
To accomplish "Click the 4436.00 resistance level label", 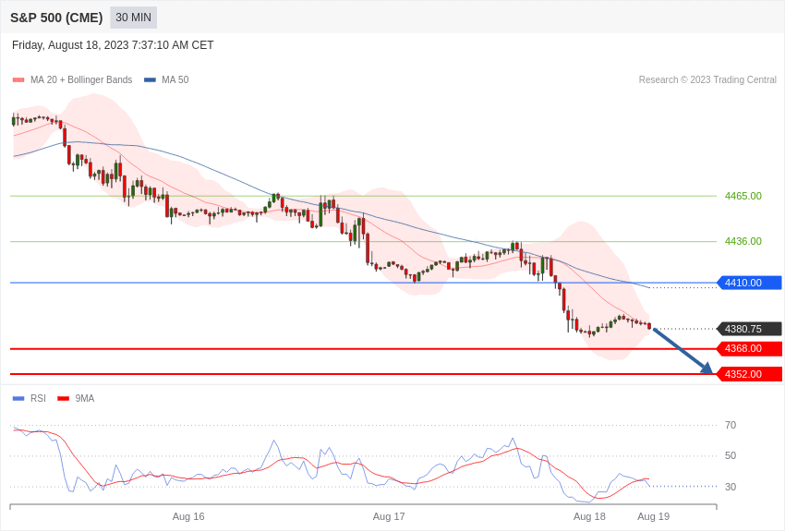I will click(743, 241).
